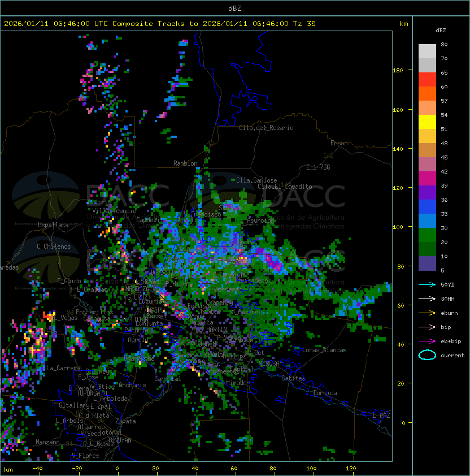Click the Villavicencio place label
The image size is (470, 476).
click(114, 211)
